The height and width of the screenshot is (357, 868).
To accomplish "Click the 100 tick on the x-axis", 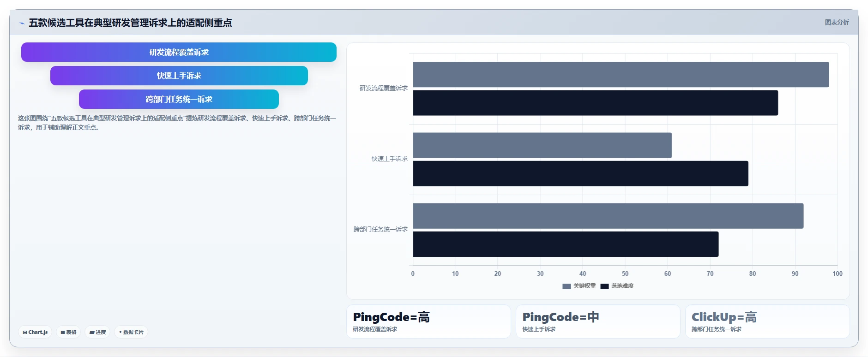I will point(838,274).
